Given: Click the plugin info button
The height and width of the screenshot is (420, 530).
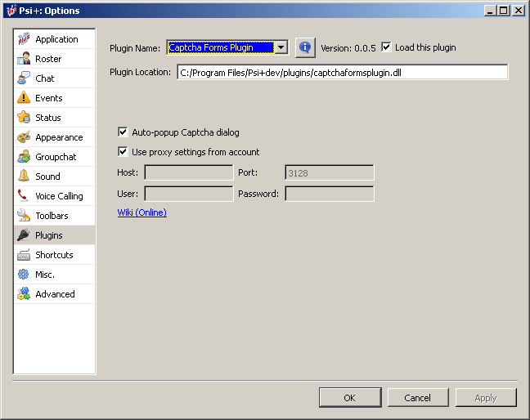Looking at the screenshot, I should (305, 47).
